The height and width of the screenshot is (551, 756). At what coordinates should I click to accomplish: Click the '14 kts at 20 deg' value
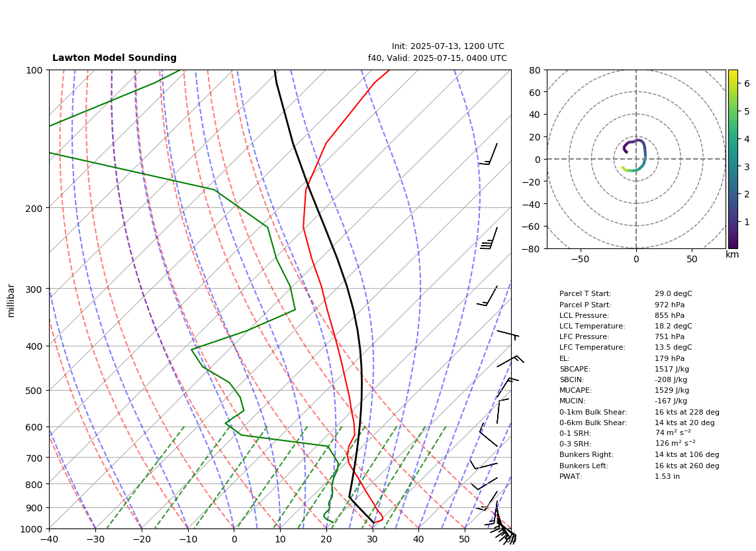(x=685, y=423)
